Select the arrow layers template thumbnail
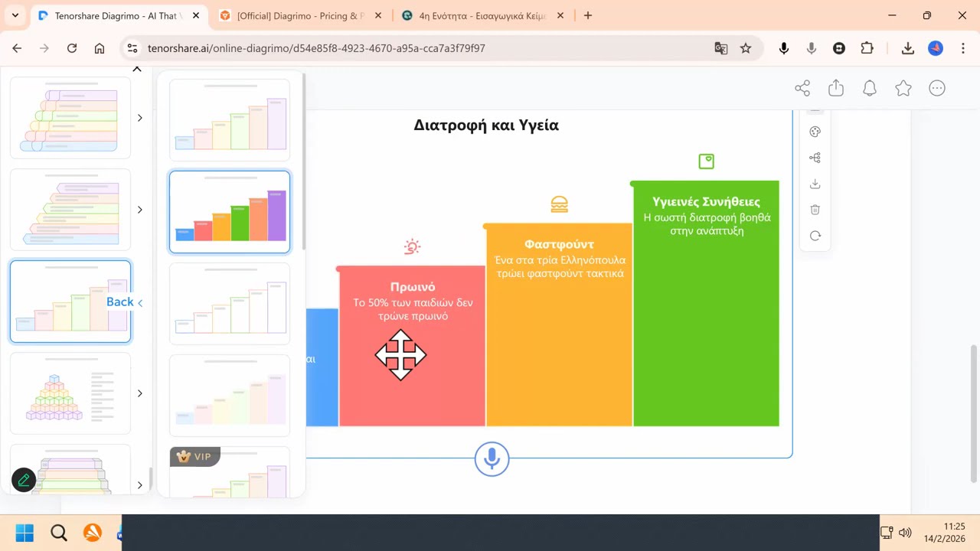This screenshot has height=551, width=980. 70,210
